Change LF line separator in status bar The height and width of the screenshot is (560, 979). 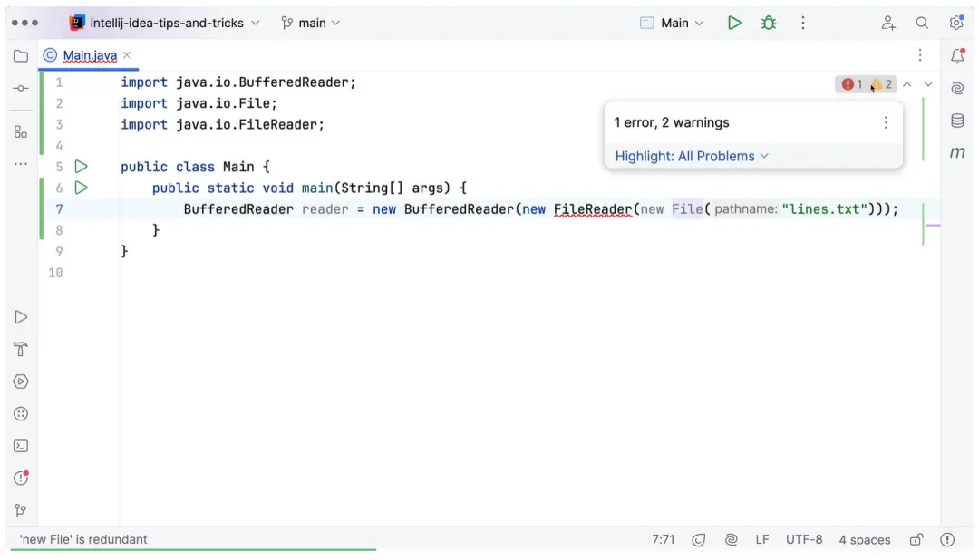[x=761, y=540]
